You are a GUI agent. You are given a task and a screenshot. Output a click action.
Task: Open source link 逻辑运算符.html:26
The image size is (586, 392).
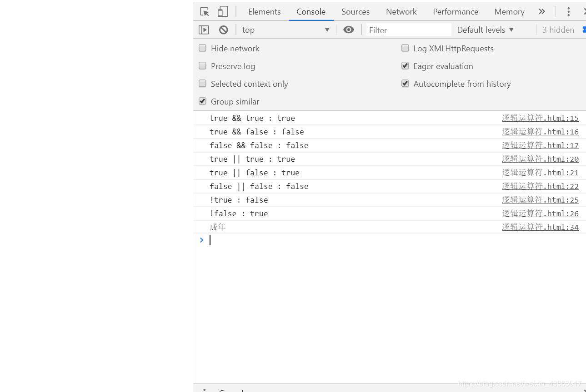[540, 213]
